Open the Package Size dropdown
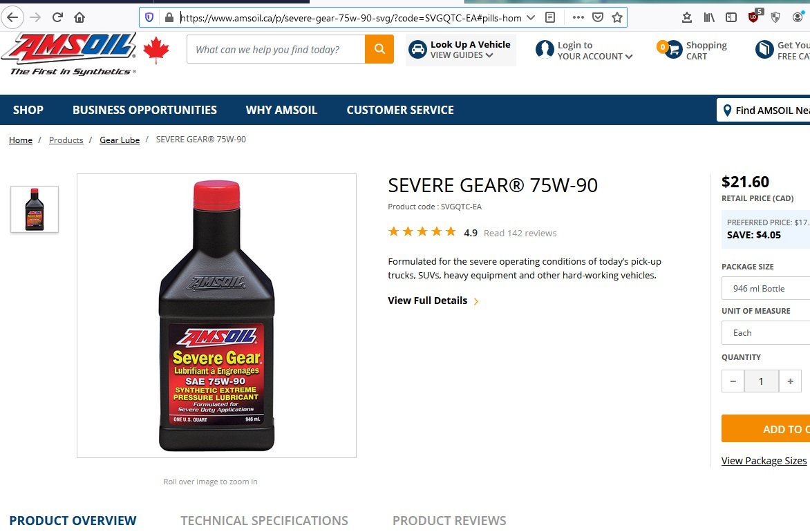 point(766,288)
